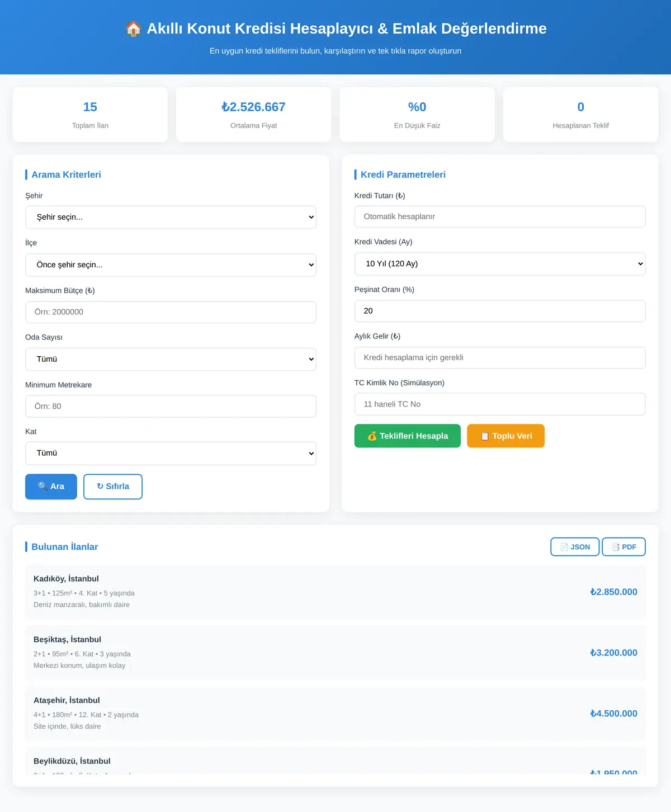
Task: Select the Beşiktaş, İstanbul listing
Action: pyautogui.click(x=335, y=653)
